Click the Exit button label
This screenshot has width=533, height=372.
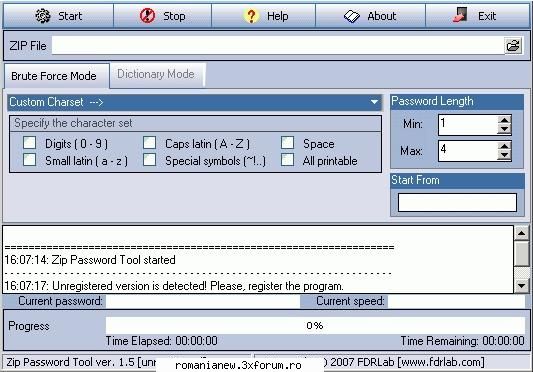point(487,16)
